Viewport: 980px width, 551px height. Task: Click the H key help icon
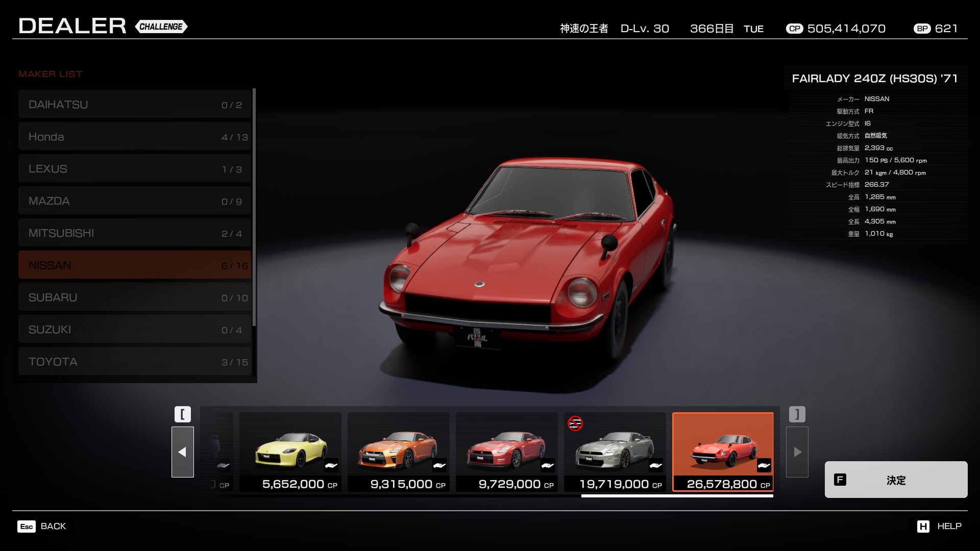coord(923,527)
